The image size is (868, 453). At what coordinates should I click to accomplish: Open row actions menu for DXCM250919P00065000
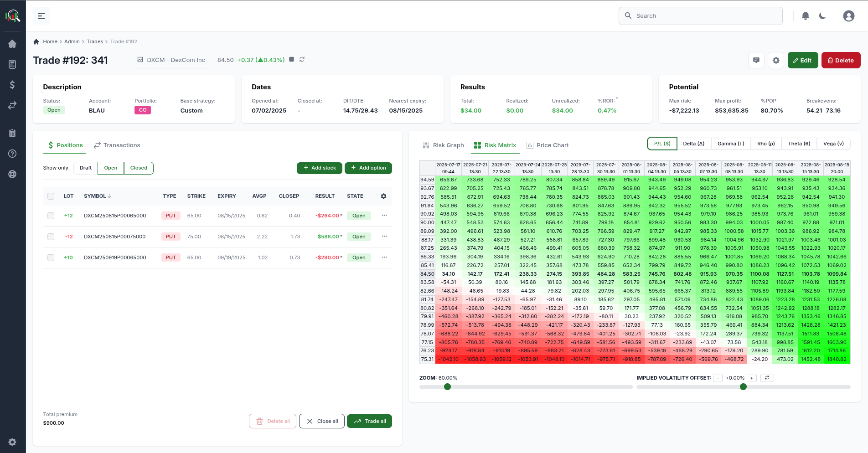pyautogui.click(x=384, y=257)
